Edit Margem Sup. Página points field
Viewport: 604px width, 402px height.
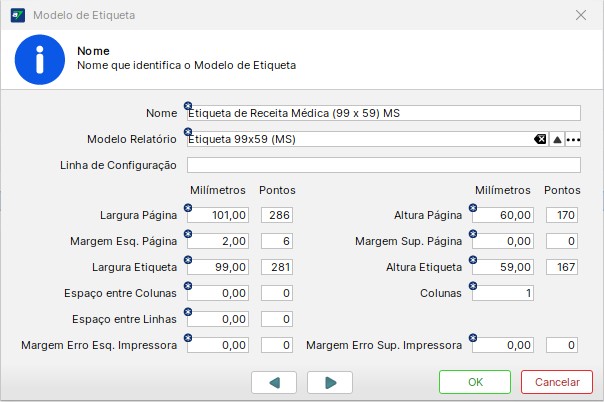coord(562,241)
